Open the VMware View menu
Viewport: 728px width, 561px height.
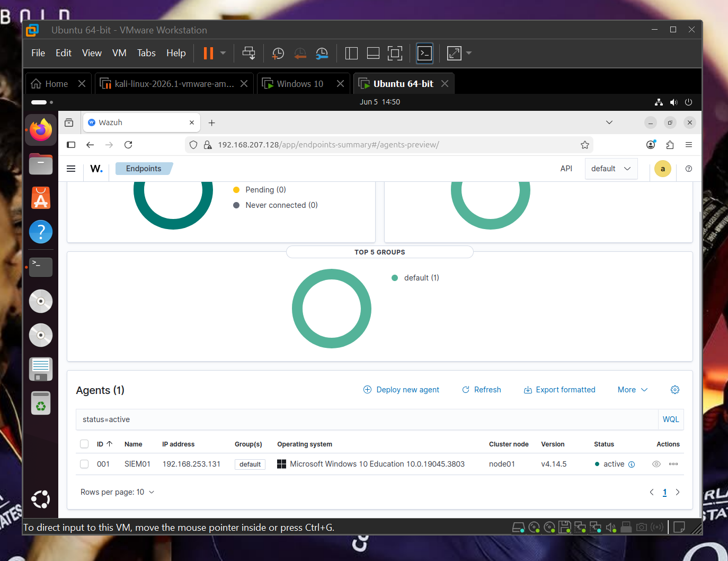point(92,53)
